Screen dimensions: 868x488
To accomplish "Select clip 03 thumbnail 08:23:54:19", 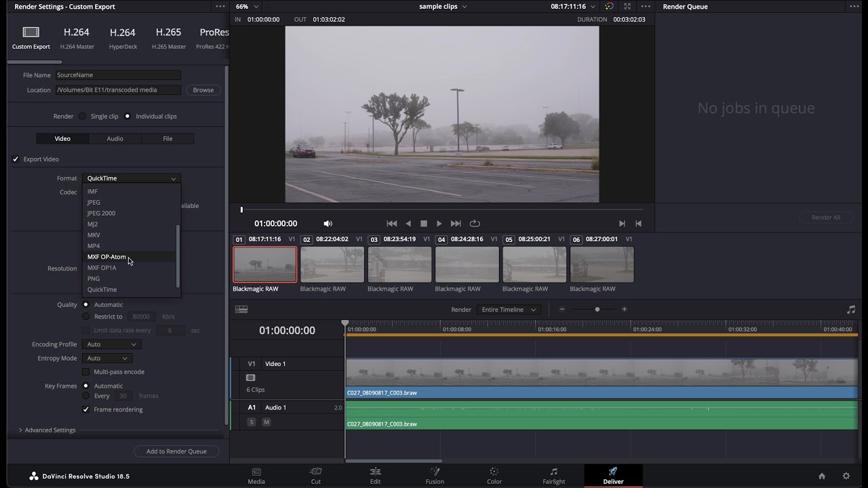I will tap(399, 264).
